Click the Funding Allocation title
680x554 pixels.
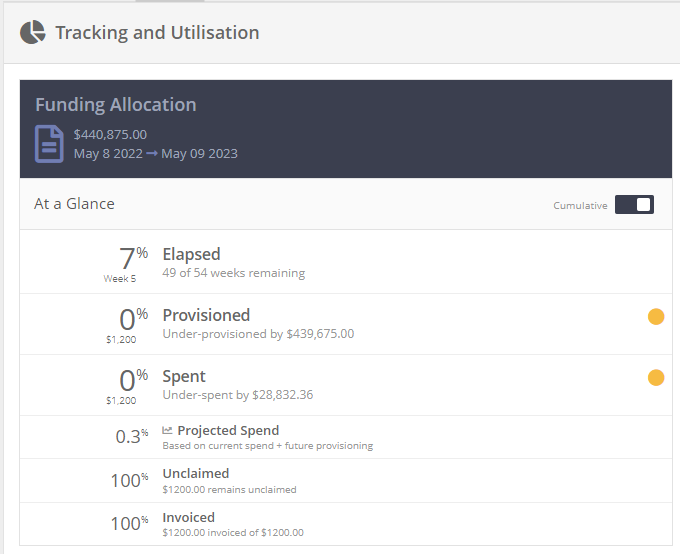coord(116,105)
